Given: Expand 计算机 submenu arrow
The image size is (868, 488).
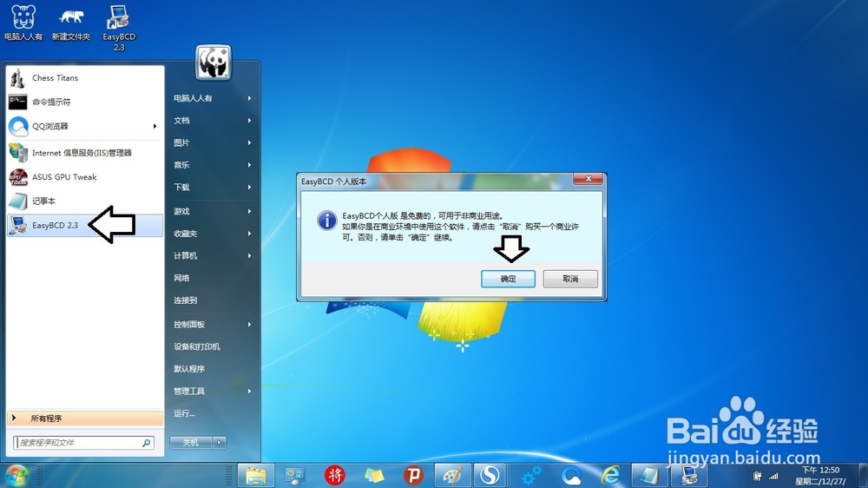Looking at the screenshot, I should (250, 255).
